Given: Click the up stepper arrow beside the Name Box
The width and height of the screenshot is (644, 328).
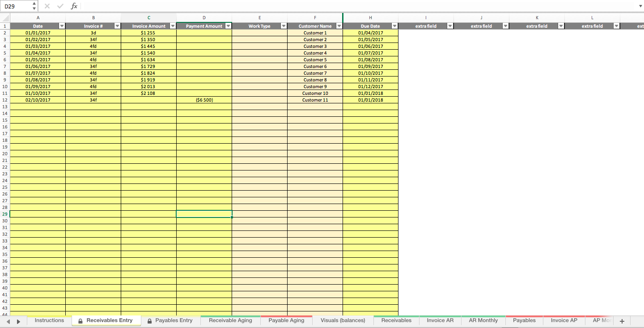Looking at the screenshot, I should pos(34,3).
